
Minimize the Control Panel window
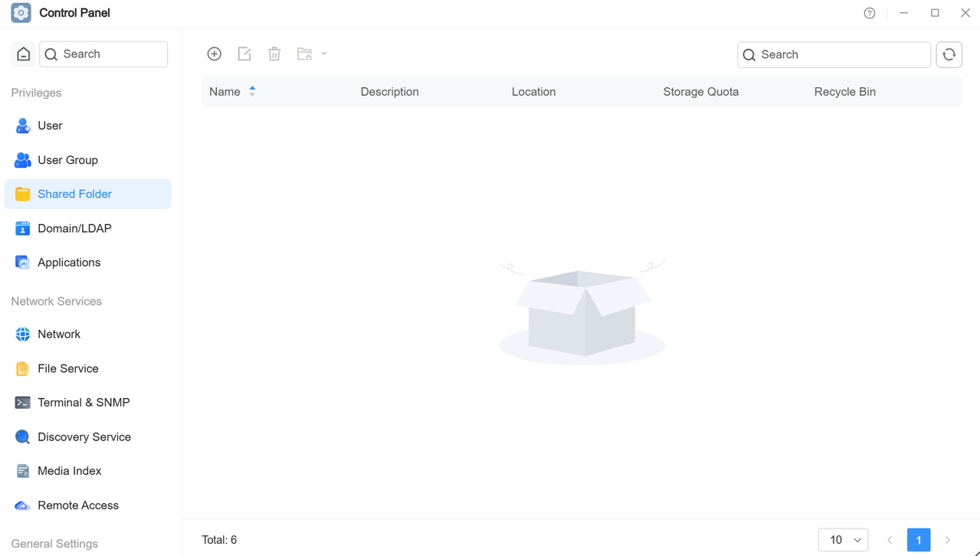(x=904, y=13)
